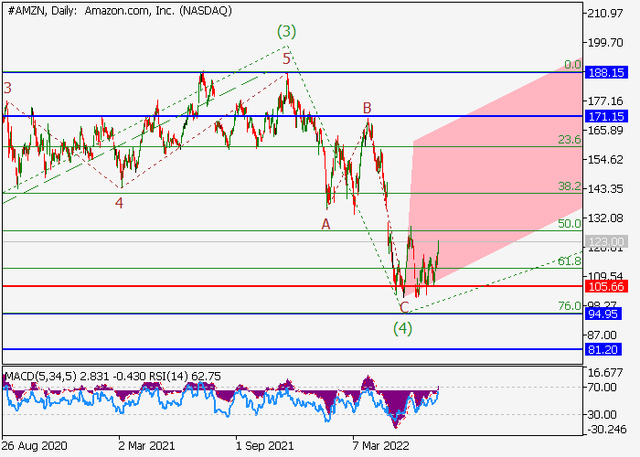Select the 50.0 Fibonacci level label

click(x=569, y=223)
